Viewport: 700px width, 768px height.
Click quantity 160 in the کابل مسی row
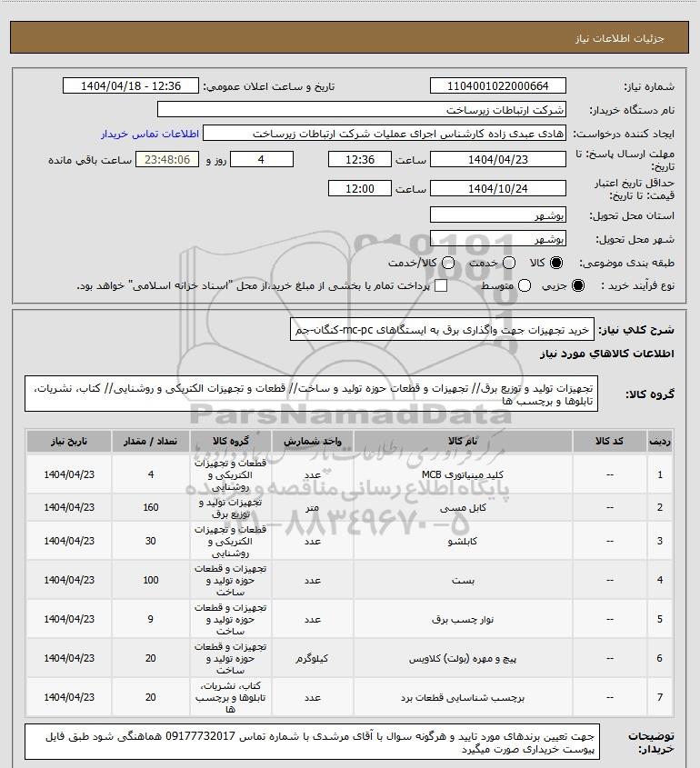coord(150,507)
